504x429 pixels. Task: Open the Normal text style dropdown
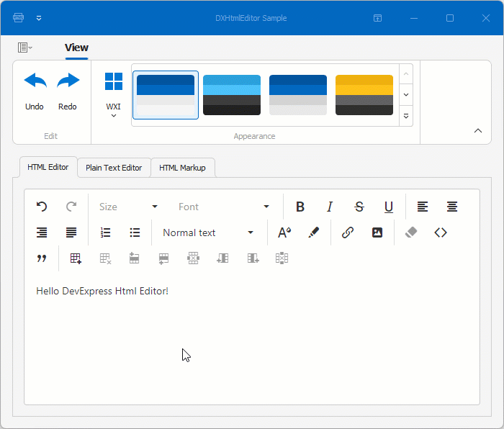coord(208,232)
